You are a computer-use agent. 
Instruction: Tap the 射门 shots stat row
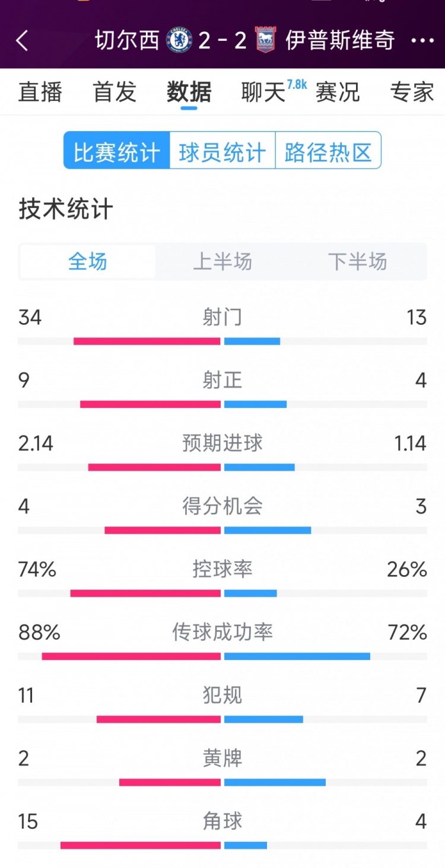click(x=223, y=318)
